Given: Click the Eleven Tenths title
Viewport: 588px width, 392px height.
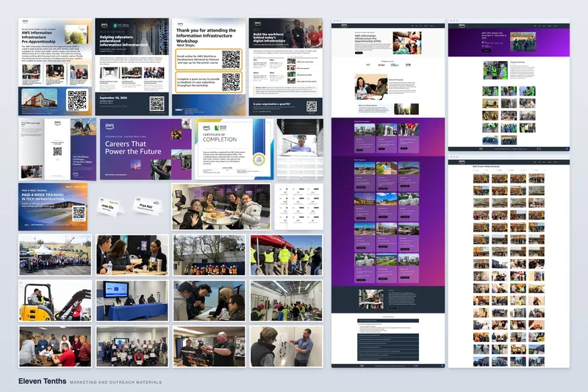Looking at the screenshot, I should tap(43, 381).
